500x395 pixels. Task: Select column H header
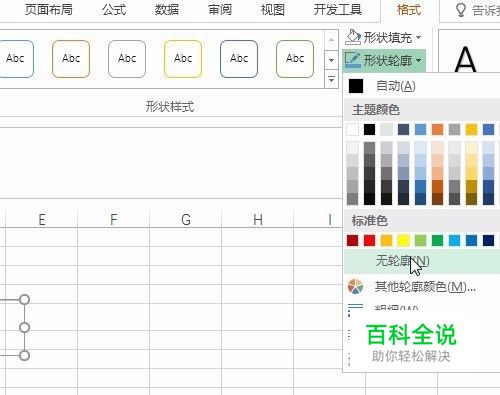[258, 219]
